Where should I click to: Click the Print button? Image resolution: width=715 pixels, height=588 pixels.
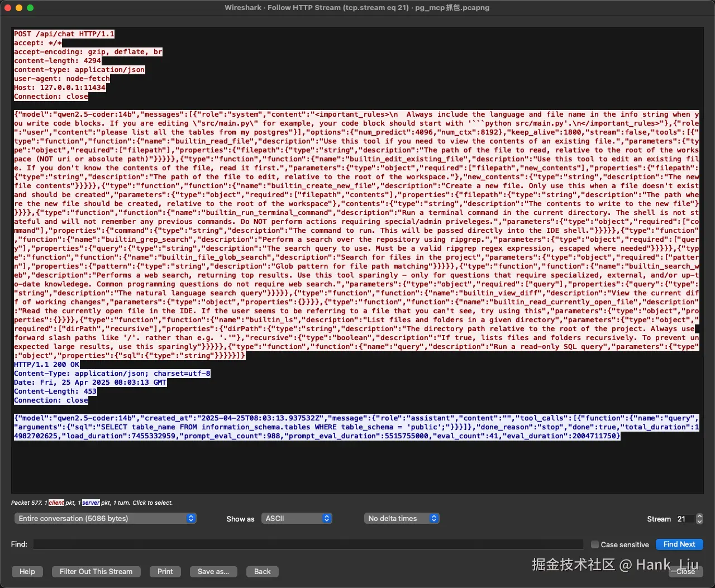pos(165,571)
